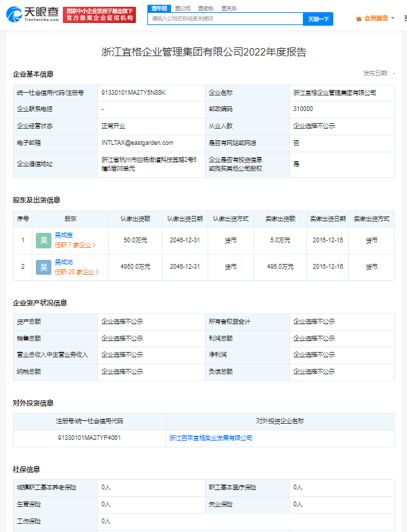The width and height of the screenshot is (407, 532).
Task: Select the 查关系 search tab
Action: [229, 7]
